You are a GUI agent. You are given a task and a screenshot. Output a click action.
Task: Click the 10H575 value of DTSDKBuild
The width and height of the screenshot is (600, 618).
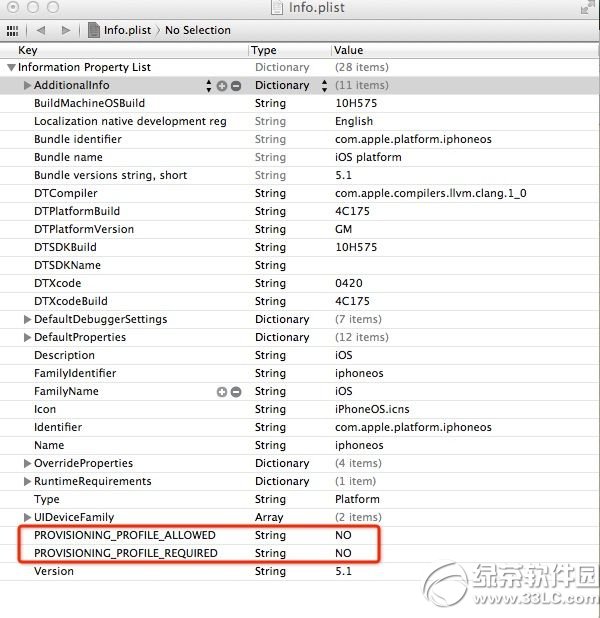(356, 247)
